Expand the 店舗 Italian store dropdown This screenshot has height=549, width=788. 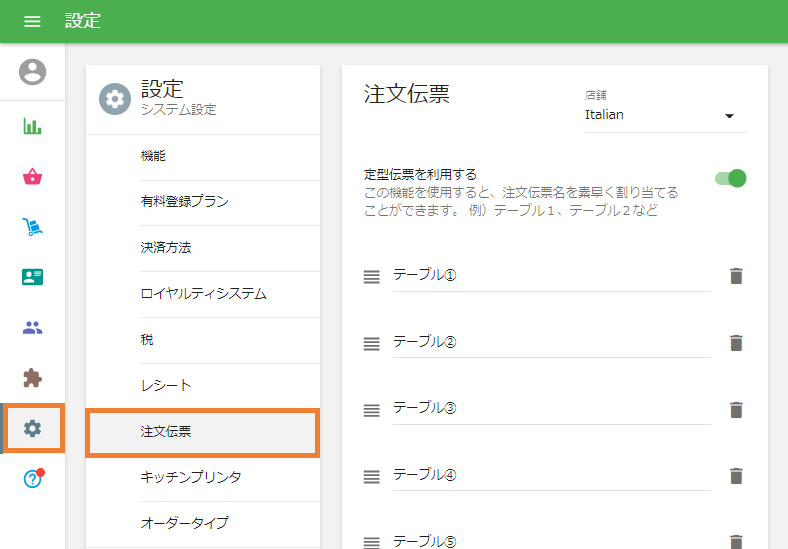pyautogui.click(x=665, y=115)
